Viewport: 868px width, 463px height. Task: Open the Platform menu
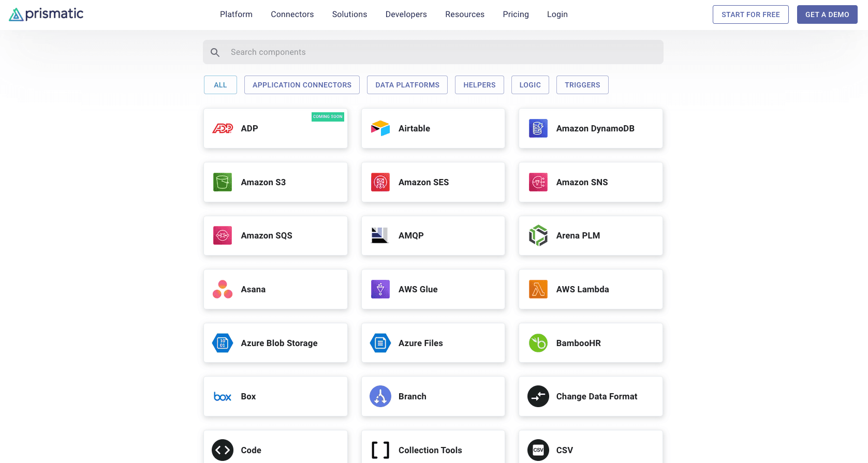[236, 14]
